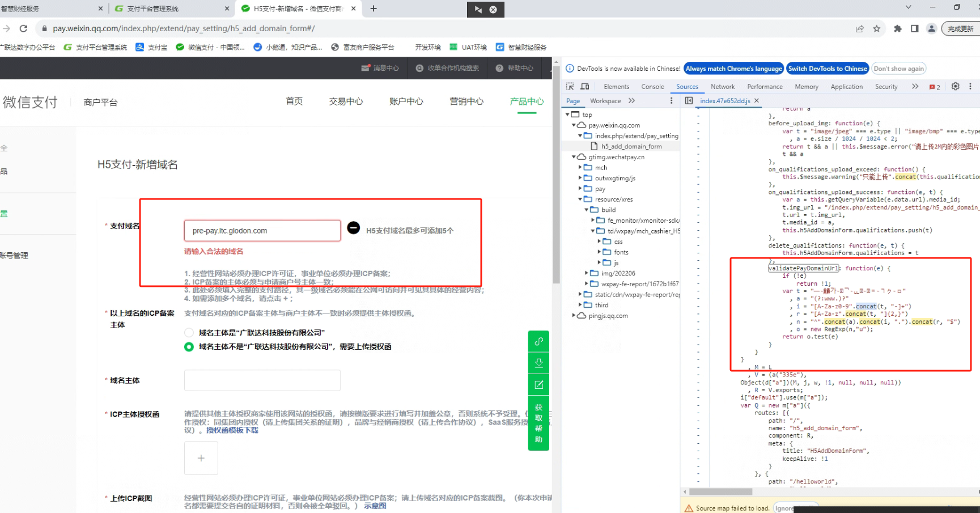Click Always match Chrome's language
The height and width of the screenshot is (513, 980).
734,69
